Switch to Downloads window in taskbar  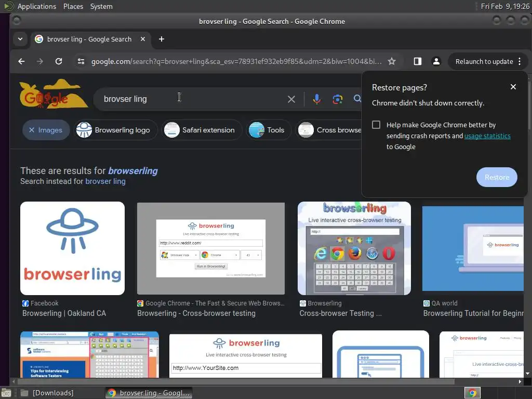[x=47, y=393]
